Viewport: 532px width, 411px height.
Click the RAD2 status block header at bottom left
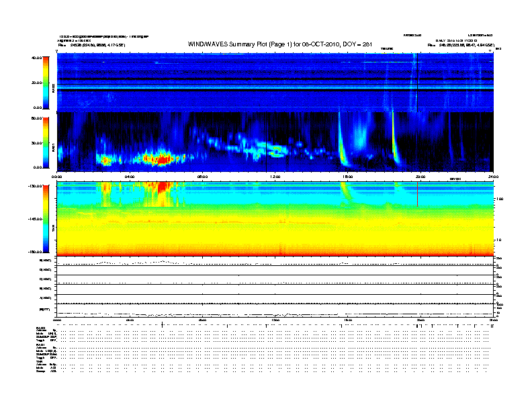click(x=41, y=328)
